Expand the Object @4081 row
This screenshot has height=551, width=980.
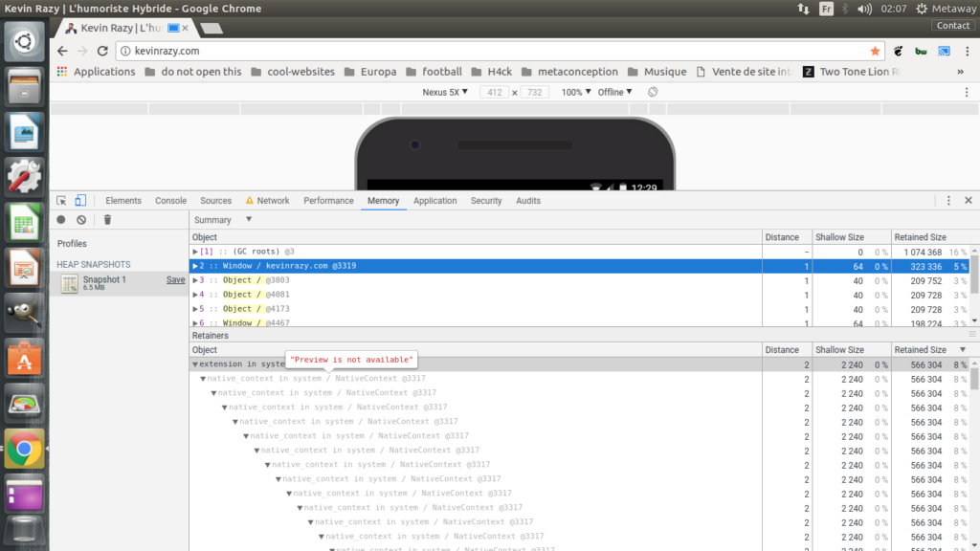(x=195, y=295)
